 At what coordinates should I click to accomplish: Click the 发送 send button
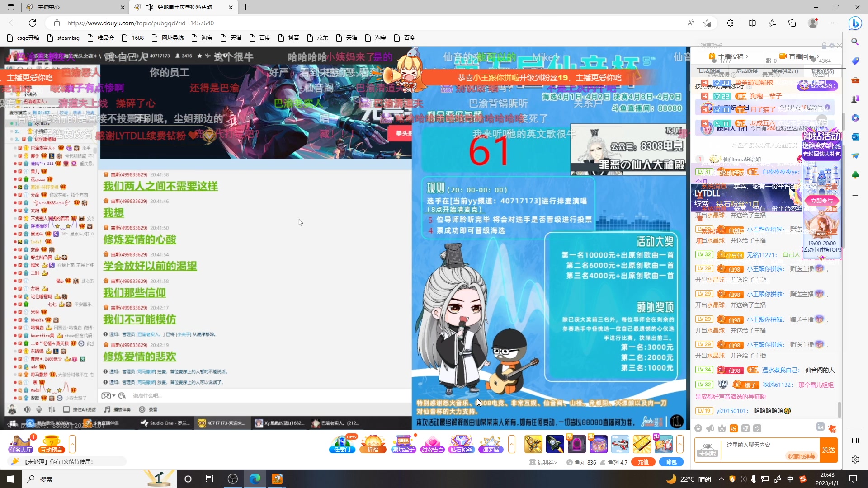(829, 450)
